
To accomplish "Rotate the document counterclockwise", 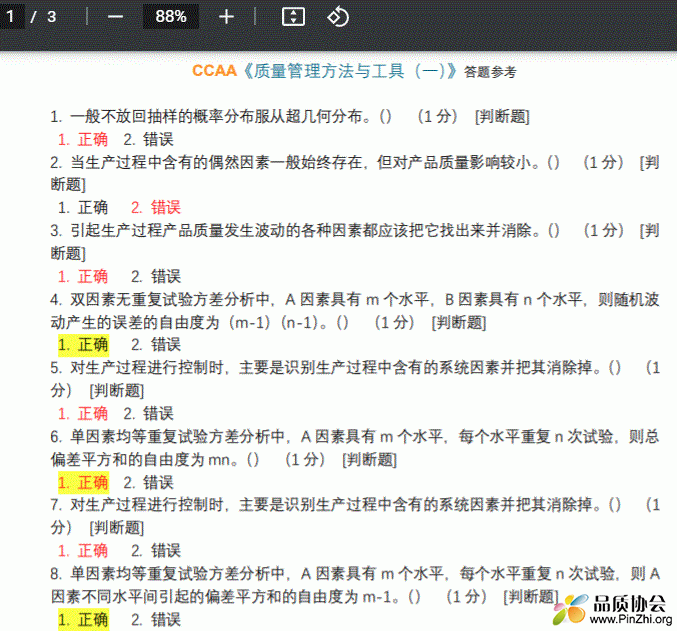I will tap(338, 17).
